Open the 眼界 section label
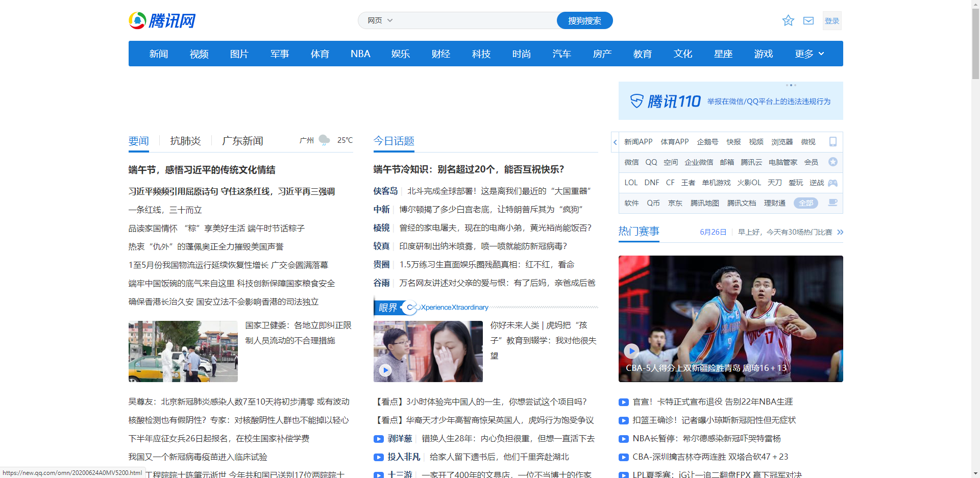Viewport: 980px width, 478px height. (x=388, y=308)
